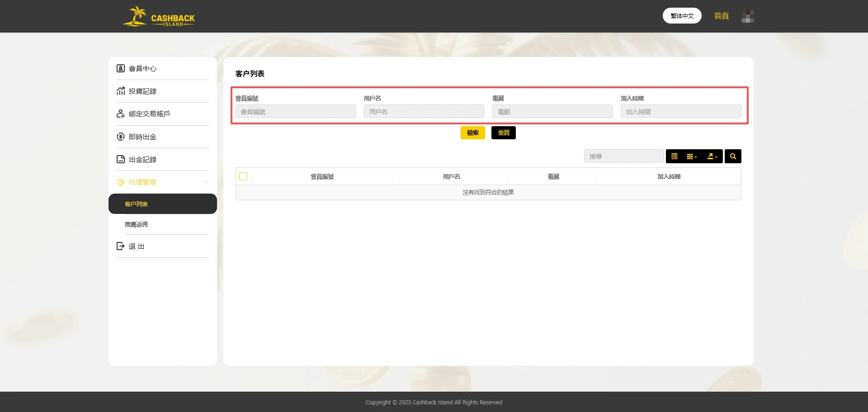
Task: Click the 即時出金 withdrawal icon
Action: pyautogui.click(x=120, y=137)
